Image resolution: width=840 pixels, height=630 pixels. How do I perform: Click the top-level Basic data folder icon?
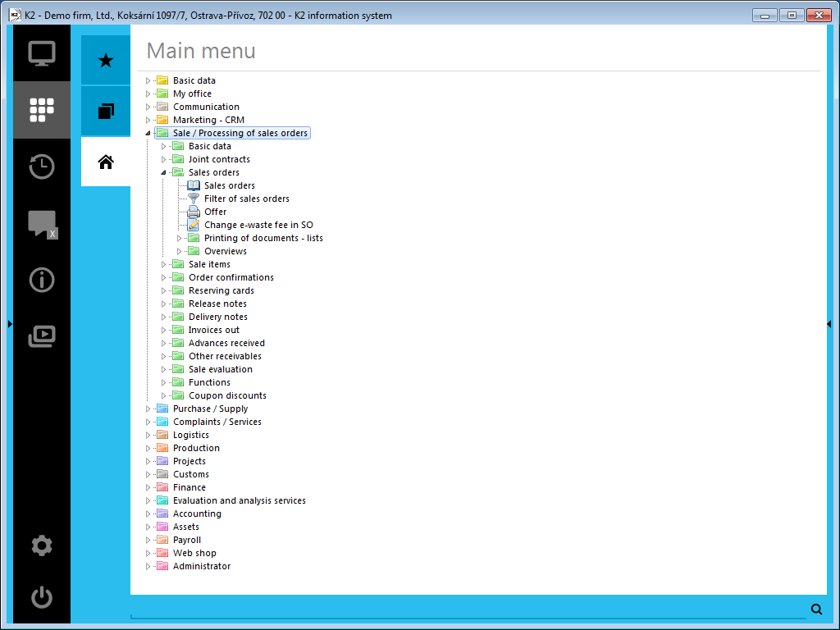point(162,80)
